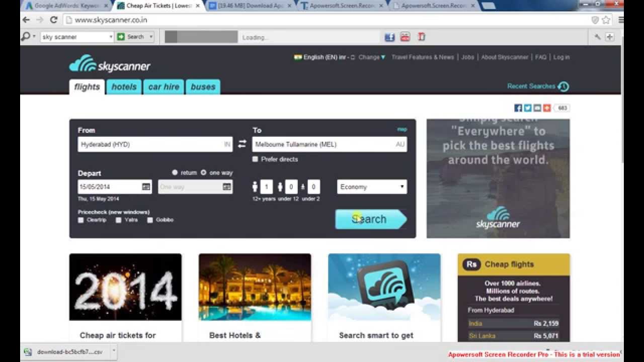
Task: Bookmark page with star icon
Action: tap(606, 20)
